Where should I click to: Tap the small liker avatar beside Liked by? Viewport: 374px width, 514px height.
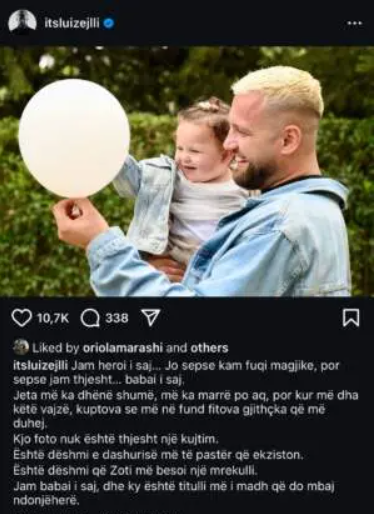point(21,348)
